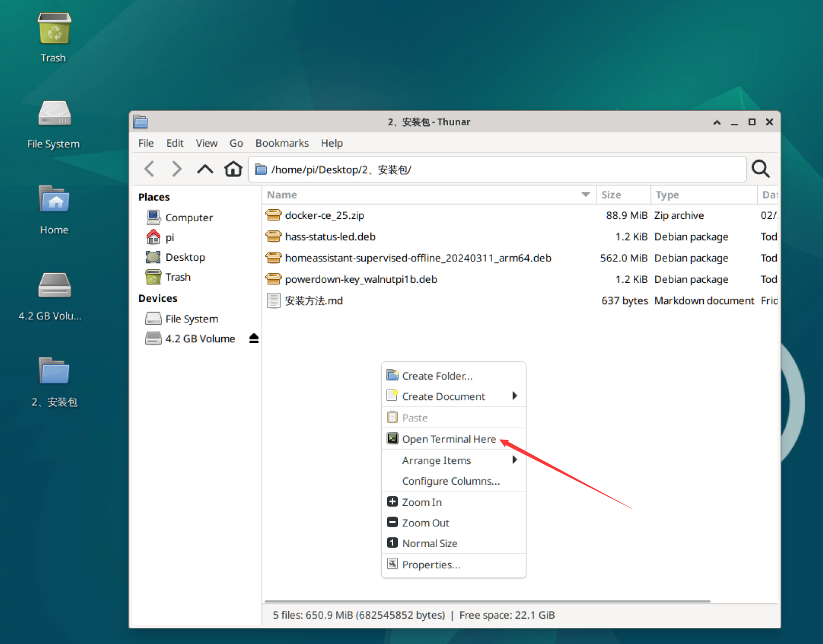Choose Open Terminal Here

click(x=454, y=439)
